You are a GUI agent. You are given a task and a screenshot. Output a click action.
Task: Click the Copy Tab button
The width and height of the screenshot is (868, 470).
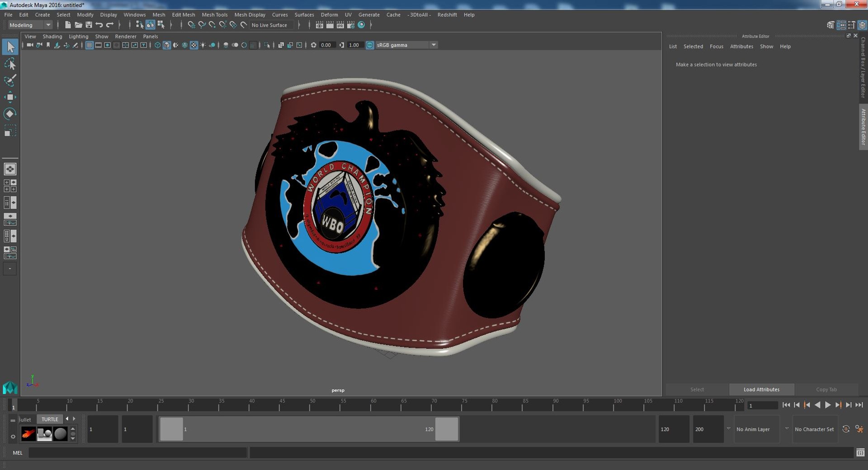[x=826, y=389]
